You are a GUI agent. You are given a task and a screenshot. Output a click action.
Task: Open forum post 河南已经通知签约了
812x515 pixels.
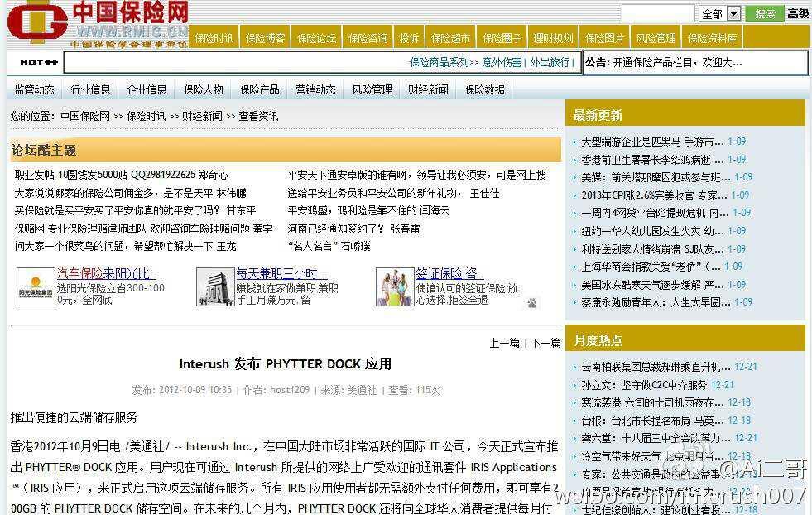click(x=353, y=229)
